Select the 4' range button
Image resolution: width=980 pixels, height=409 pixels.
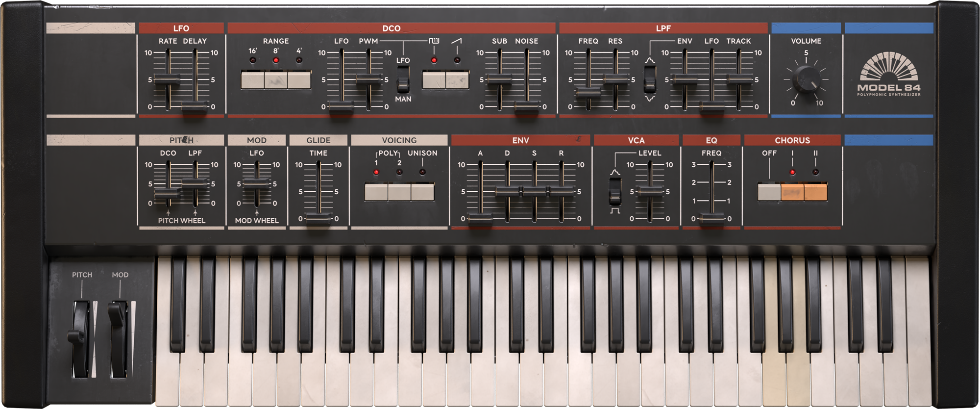299,80
